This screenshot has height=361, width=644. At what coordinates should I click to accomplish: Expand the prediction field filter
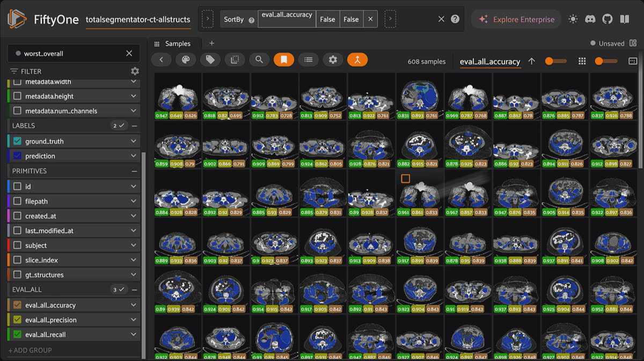click(134, 156)
